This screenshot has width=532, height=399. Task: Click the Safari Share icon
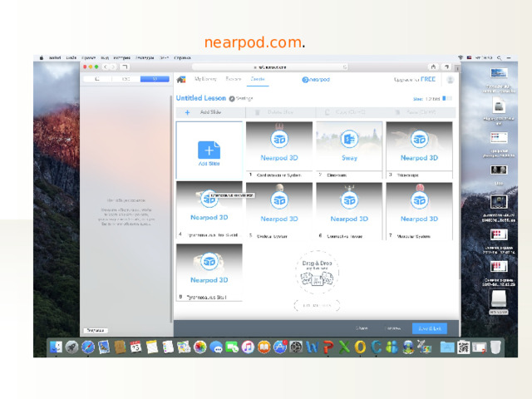click(x=433, y=66)
